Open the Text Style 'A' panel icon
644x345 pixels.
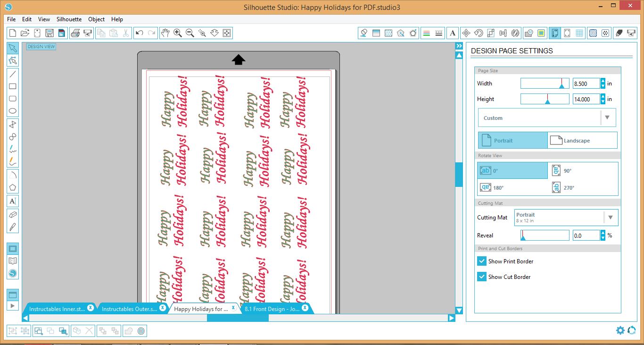(453, 33)
